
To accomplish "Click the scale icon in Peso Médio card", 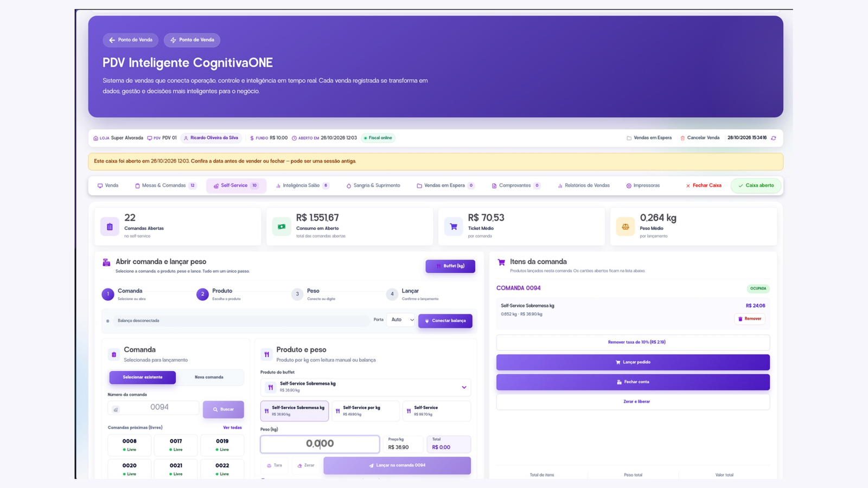I will (x=626, y=227).
